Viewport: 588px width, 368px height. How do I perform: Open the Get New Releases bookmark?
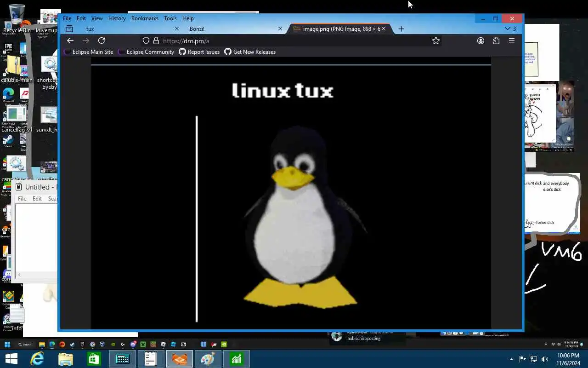(x=250, y=52)
